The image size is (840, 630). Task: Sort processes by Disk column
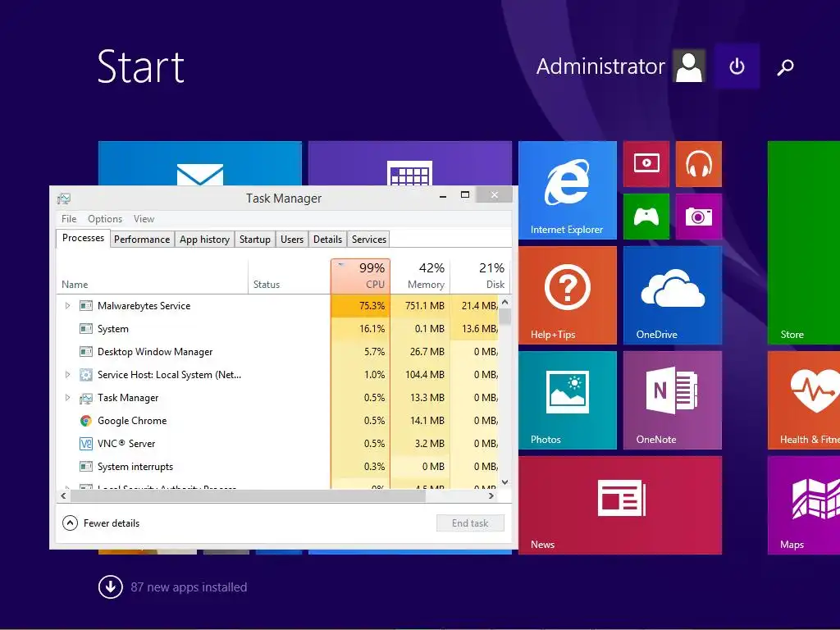coord(479,276)
